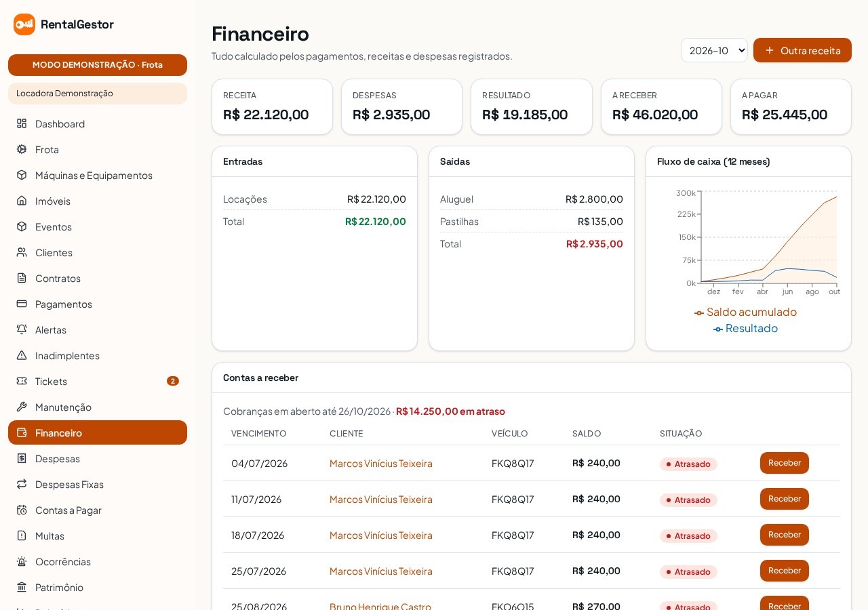Open the Dashboard menu item
The width and height of the screenshot is (868, 610).
98,123
